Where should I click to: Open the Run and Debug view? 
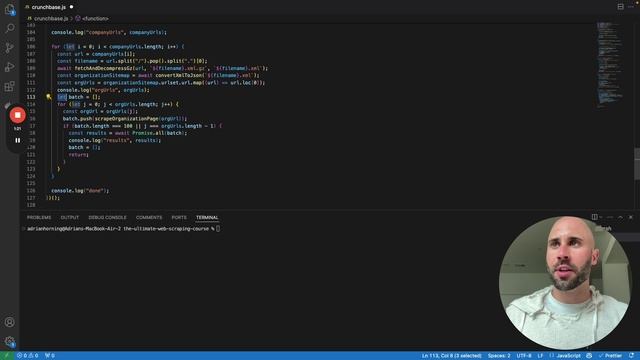(x=9, y=67)
